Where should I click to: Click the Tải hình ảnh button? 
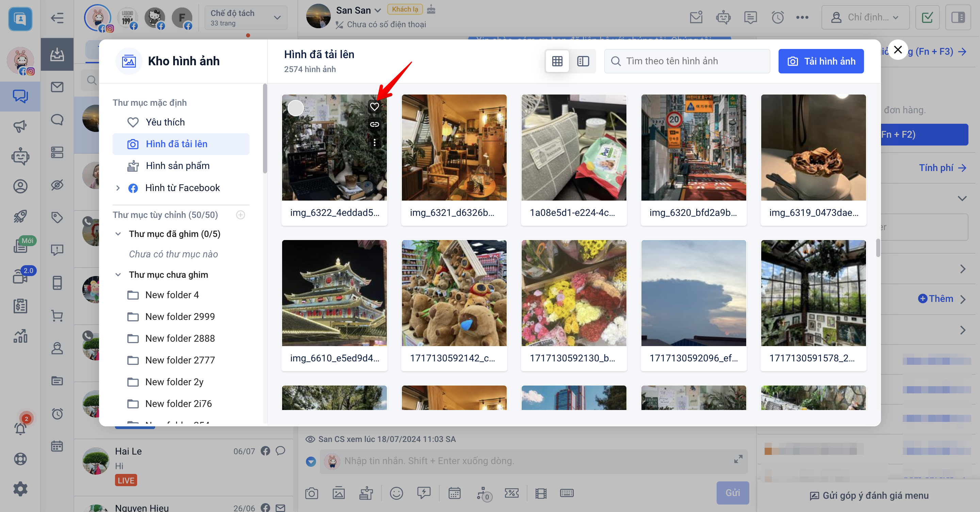(x=821, y=61)
